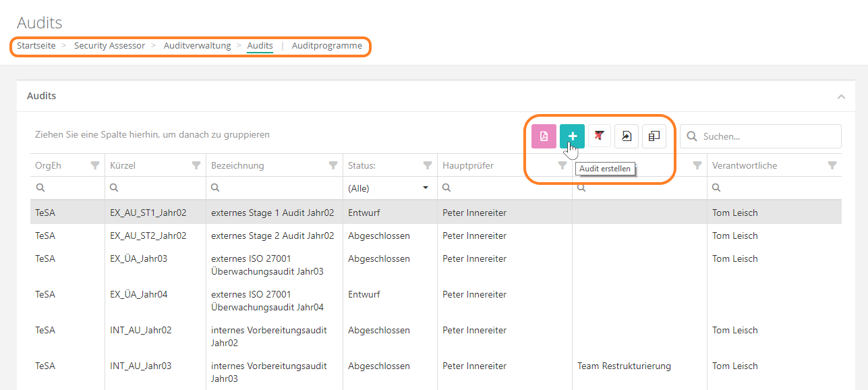868x390 pixels.
Task: Click the export file icon with arrow
Action: [627, 136]
